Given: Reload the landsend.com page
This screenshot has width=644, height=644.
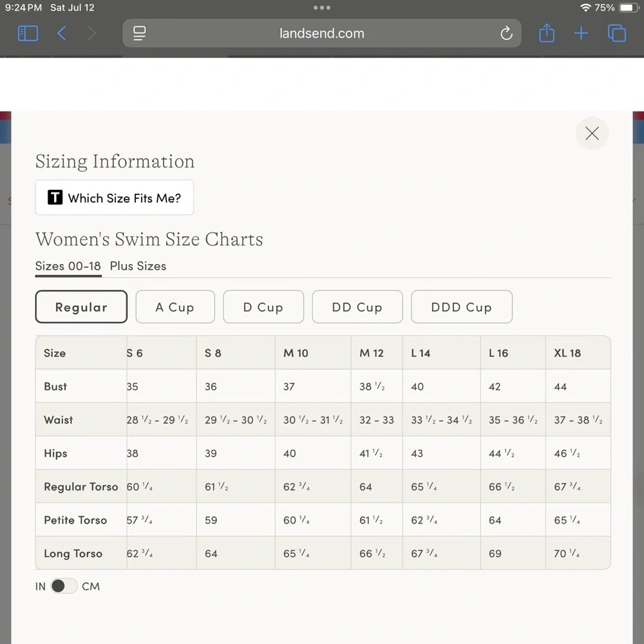Looking at the screenshot, I should (x=506, y=33).
